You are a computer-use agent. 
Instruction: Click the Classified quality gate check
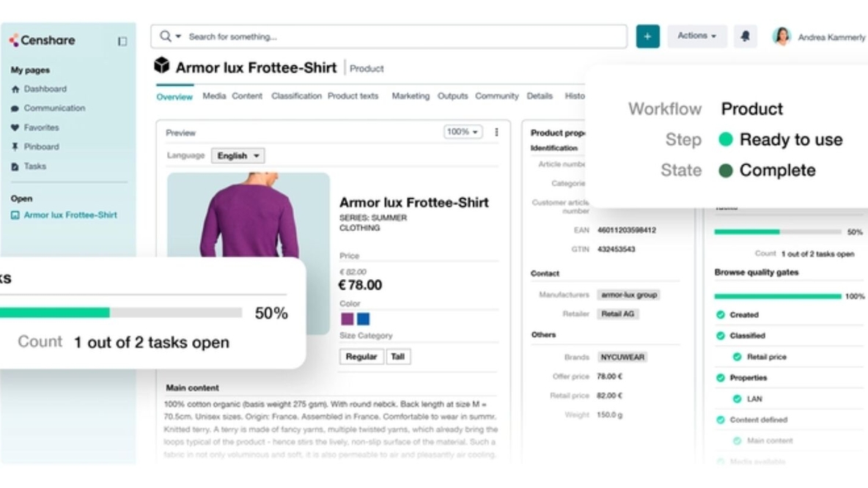(720, 336)
